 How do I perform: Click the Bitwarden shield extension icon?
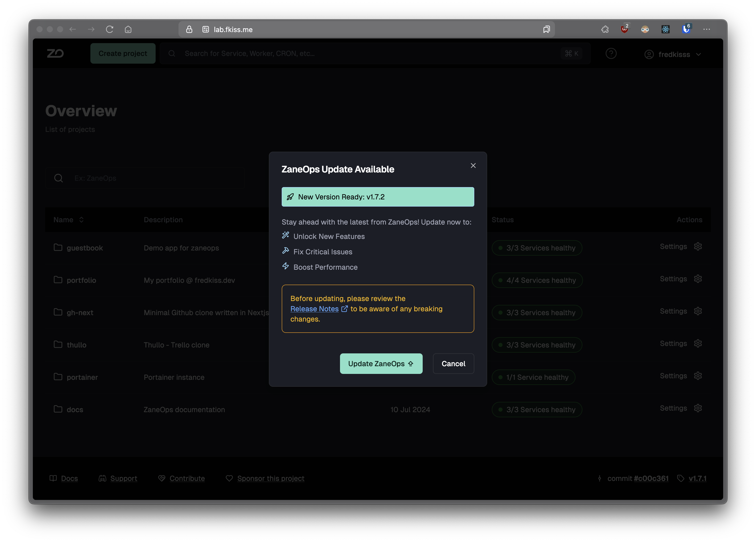click(x=686, y=29)
